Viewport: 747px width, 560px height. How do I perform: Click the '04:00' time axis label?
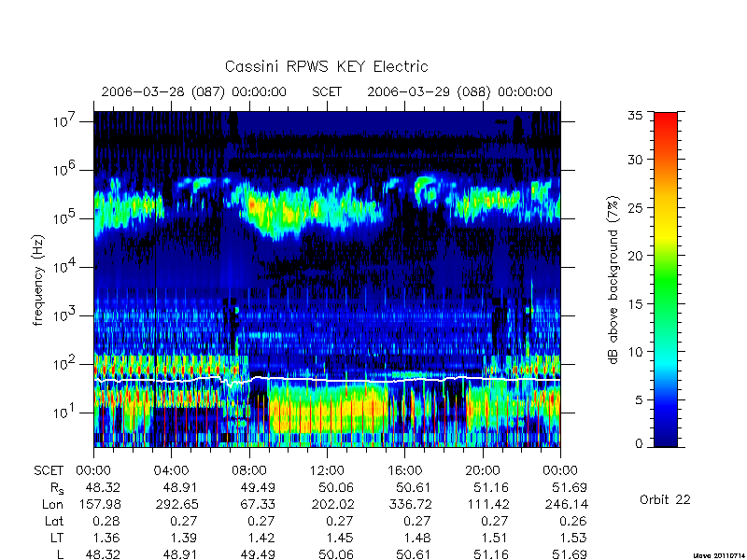[171, 470]
